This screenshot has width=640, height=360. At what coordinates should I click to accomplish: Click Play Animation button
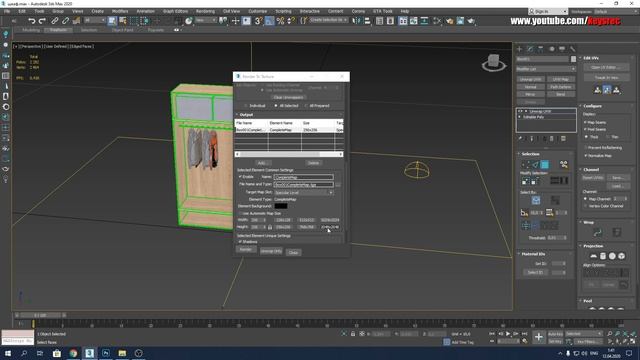pos(508,334)
